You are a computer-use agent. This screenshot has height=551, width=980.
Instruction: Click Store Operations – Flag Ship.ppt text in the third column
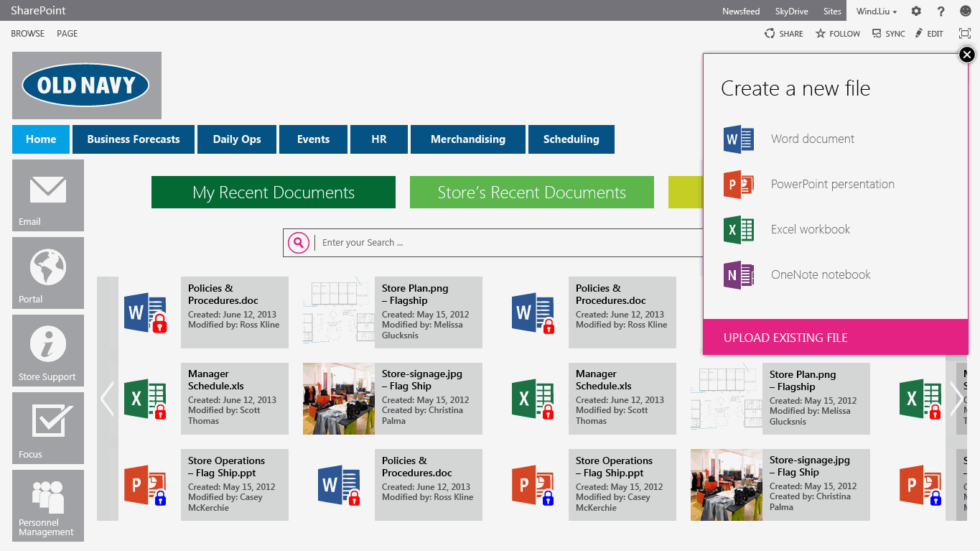click(615, 466)
